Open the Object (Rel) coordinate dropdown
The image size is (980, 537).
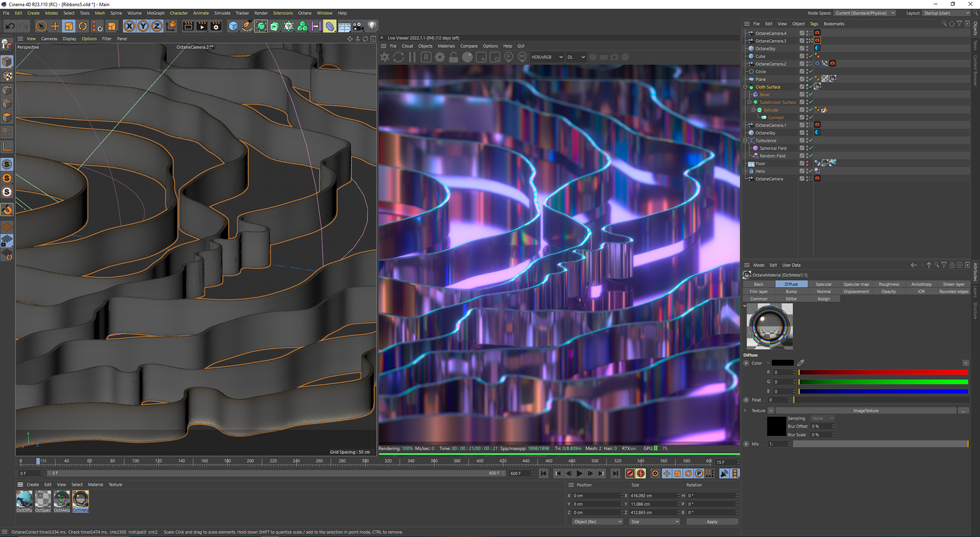597,522
